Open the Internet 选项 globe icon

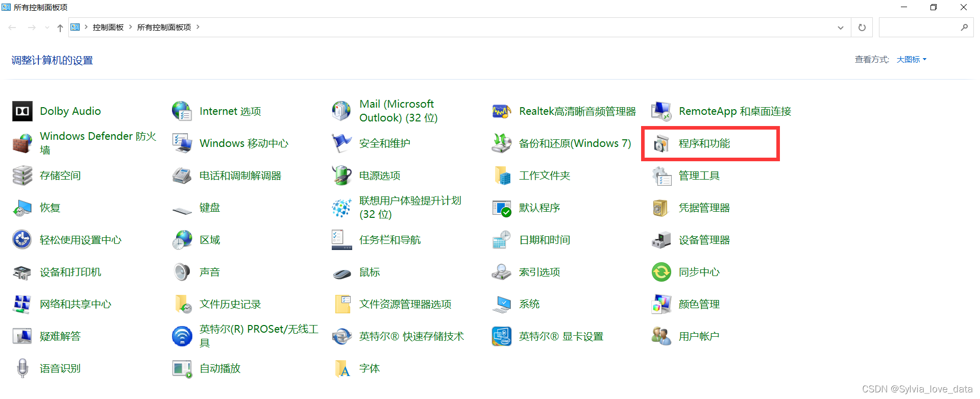point(182,111)
